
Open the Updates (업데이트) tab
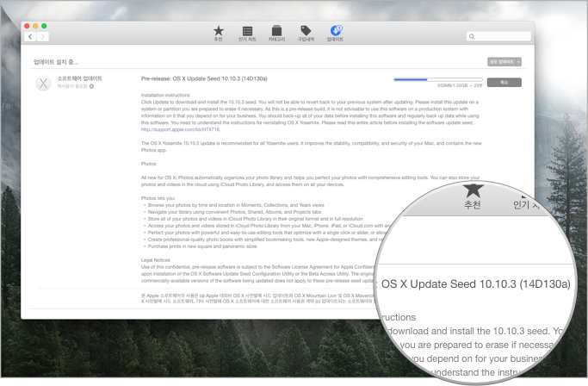click(335, 34)
